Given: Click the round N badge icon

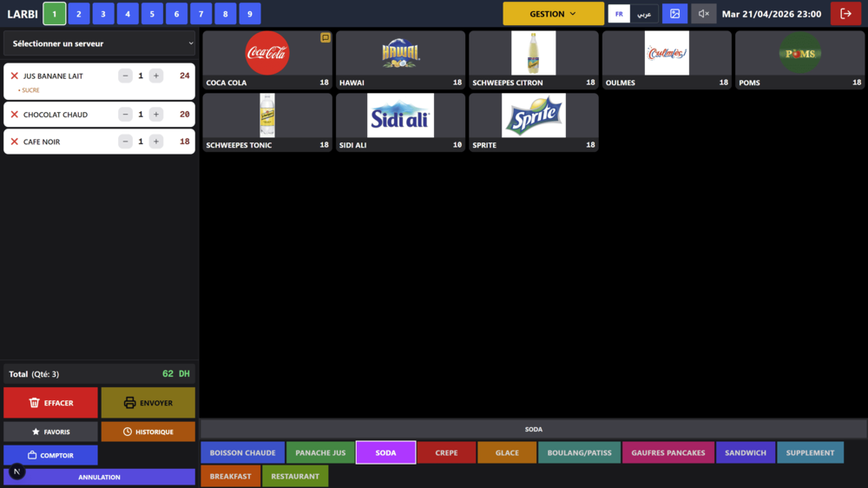Looking at the screenshot, I should (16, 472).
